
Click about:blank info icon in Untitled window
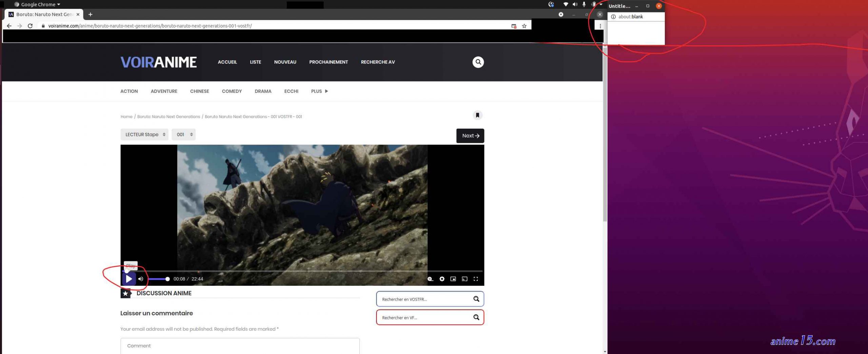(613, 17)
